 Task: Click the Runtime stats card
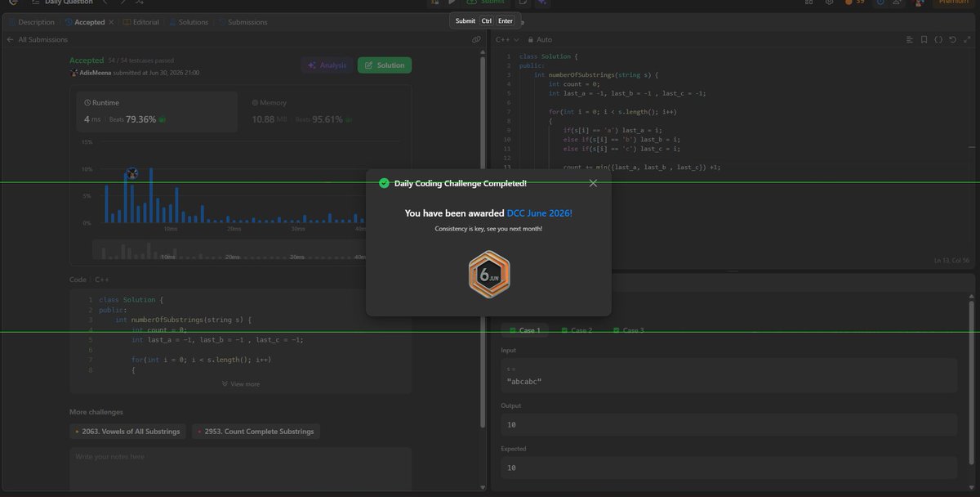pos(157,112)
